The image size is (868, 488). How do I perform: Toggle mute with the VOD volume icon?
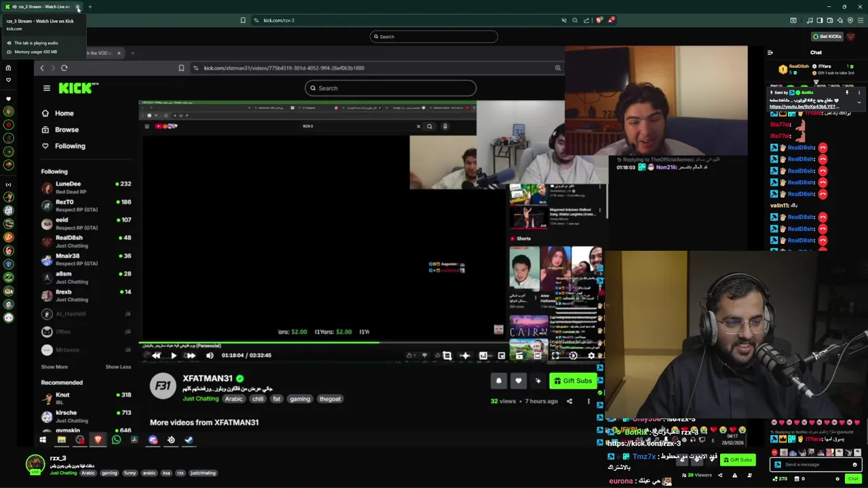[x=210, y=355]
